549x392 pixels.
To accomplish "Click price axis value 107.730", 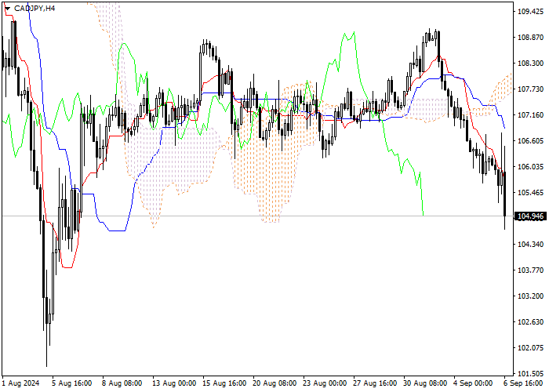I will click(530, 89).
